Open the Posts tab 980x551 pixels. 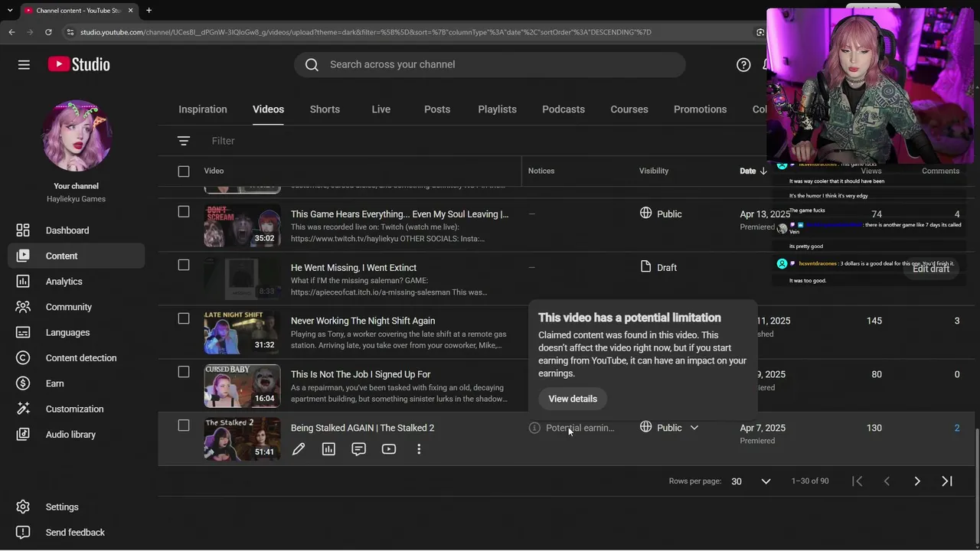[x=437, y=109]
